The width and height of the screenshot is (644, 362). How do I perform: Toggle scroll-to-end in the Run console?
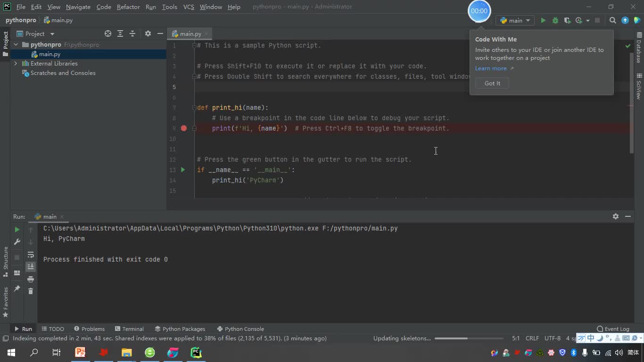31,267
